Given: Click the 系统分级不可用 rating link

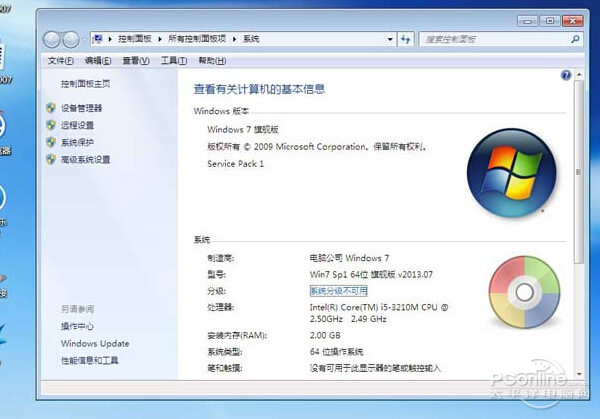Looking at the screenshot, I should click(338, 291).
